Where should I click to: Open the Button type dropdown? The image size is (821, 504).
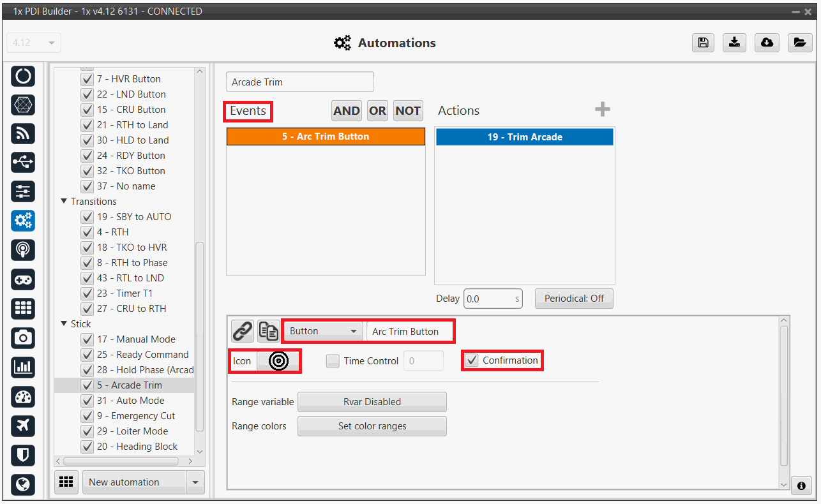click(x=322, y=331)
